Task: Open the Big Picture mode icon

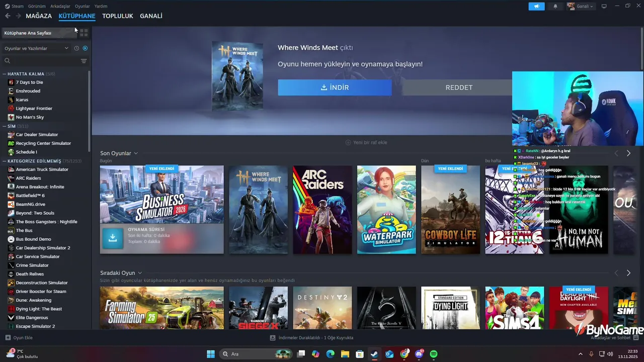Action: (604, 6)
